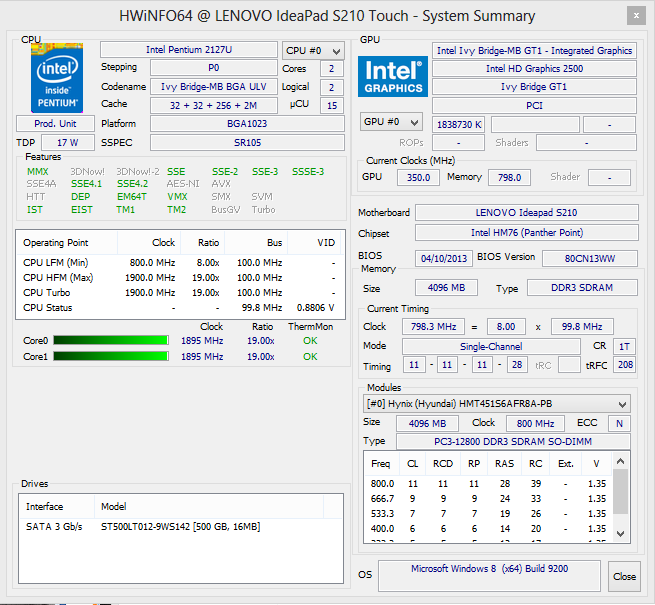Select the Intel Pentium 2127U name field
Image resolution: width=655 pixels, height=605 pixels.
click(189, 50)
